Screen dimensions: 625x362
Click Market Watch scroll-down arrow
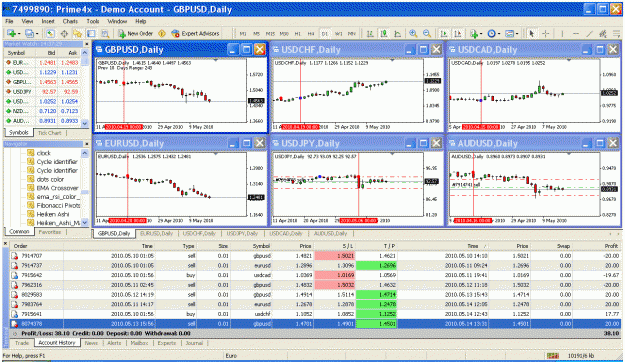85,124
